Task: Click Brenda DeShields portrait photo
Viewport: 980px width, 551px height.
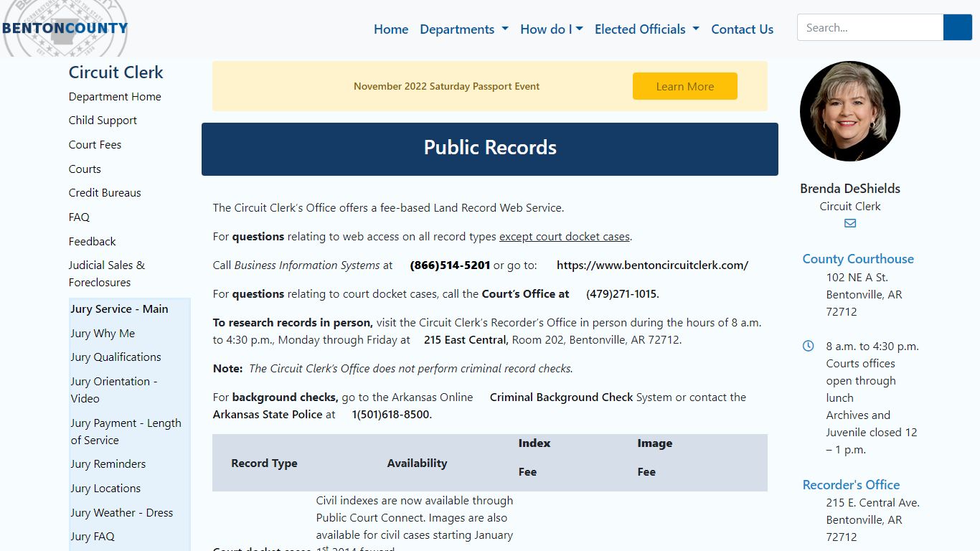Action: 849,111
